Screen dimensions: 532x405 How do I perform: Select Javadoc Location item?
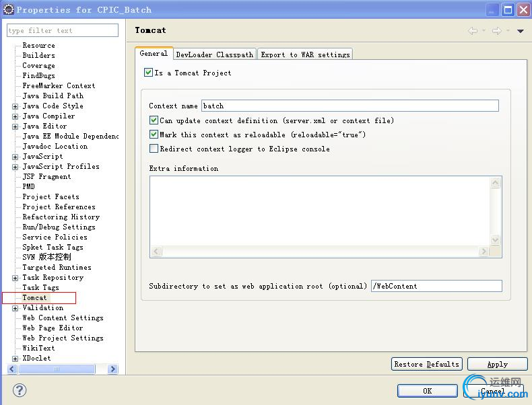point(55,146)
